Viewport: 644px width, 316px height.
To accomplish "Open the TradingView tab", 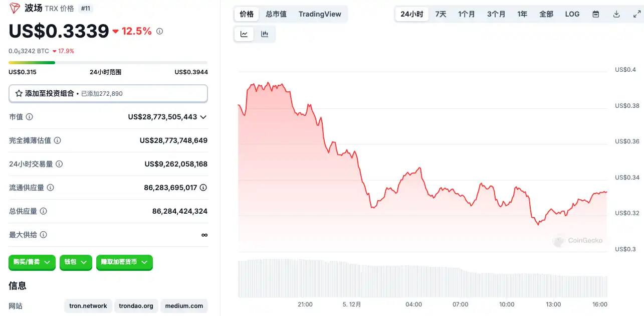I will point(320,14).
